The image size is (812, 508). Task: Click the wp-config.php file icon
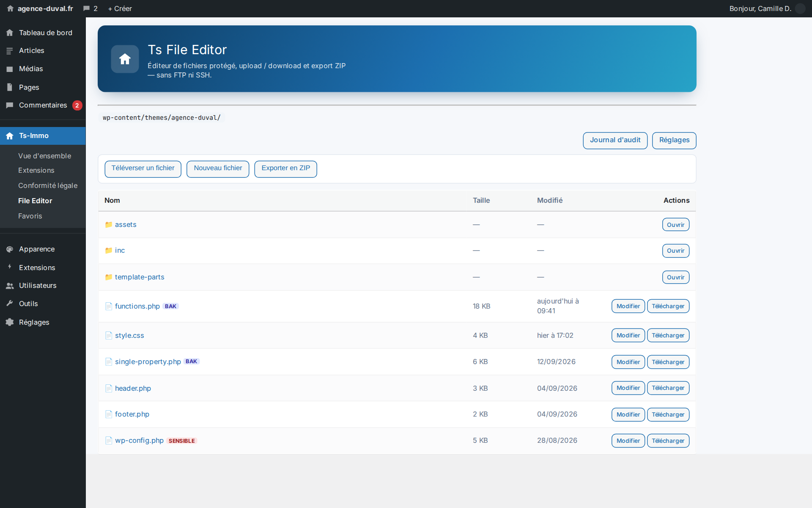pyautogui.click(x=109, y=440)
